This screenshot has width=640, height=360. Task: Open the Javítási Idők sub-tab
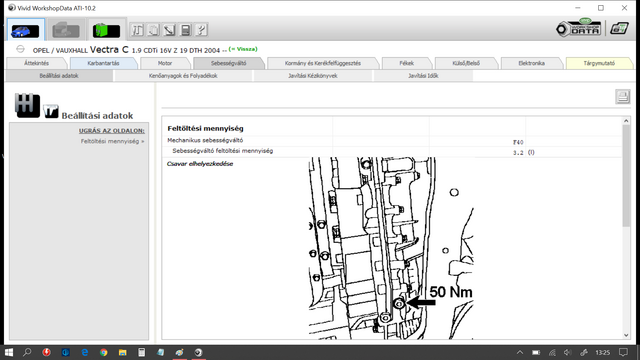tap(423, 76)
